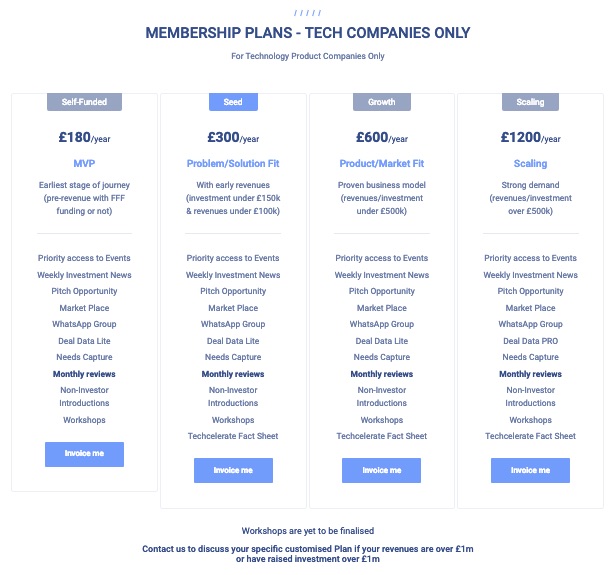The height and width of the screenshot is (575, 613).
Task: Select the Scaling plan badge at top
Action: pyautogui.click(x=530, y=102)
